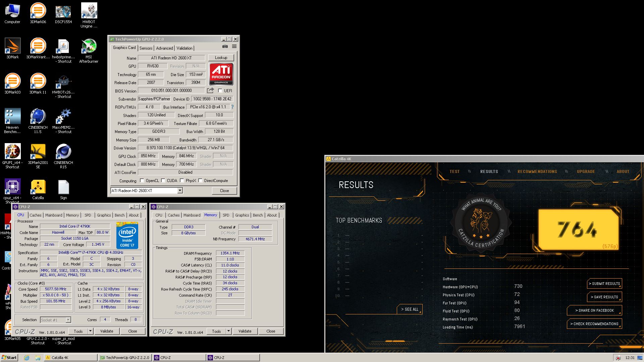Select the TEST tab in Catzilla
The height and width of the screenshot is (362, 644).
click(x=454, y=172)
